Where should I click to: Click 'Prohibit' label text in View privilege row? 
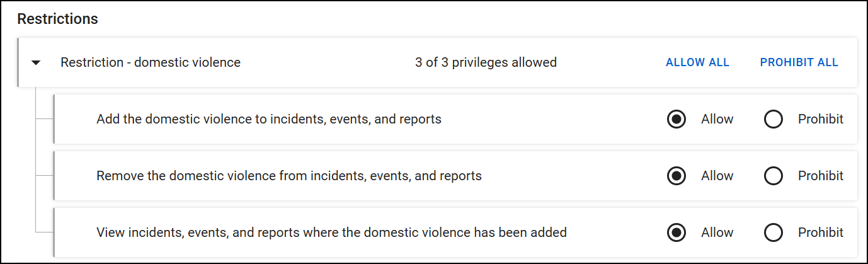pyautogui.click(x=820, y=232)
